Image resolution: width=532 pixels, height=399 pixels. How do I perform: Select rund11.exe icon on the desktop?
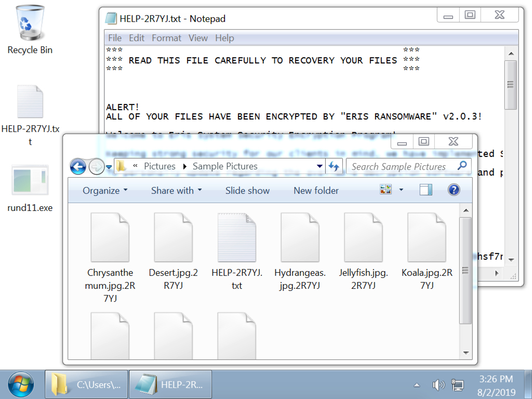click(30, 189)
